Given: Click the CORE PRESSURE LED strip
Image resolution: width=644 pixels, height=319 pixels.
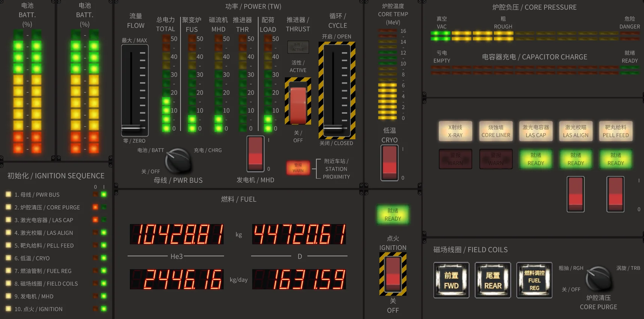Looking at the screenshot, I should click(535, 36).
